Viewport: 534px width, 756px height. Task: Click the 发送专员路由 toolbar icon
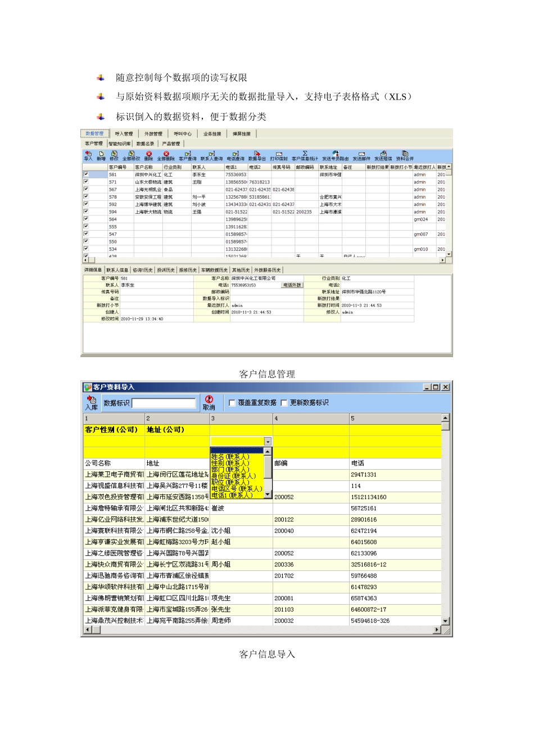coord(335,156)
